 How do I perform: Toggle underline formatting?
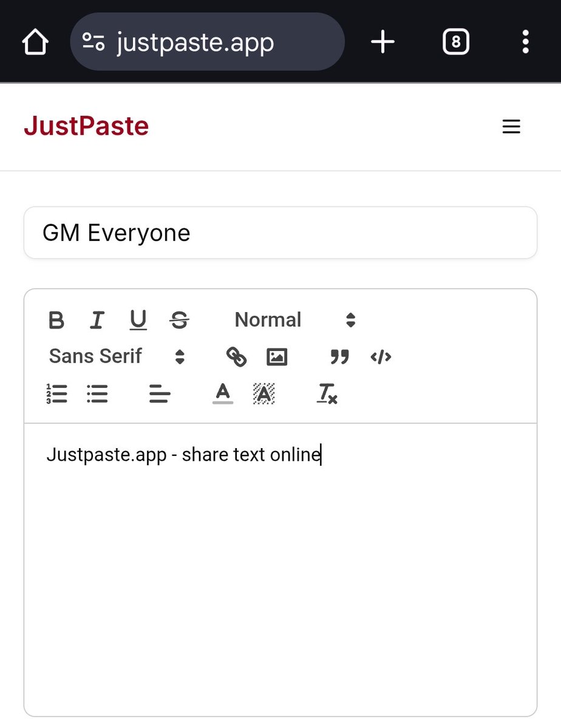(x=138, y=320)
